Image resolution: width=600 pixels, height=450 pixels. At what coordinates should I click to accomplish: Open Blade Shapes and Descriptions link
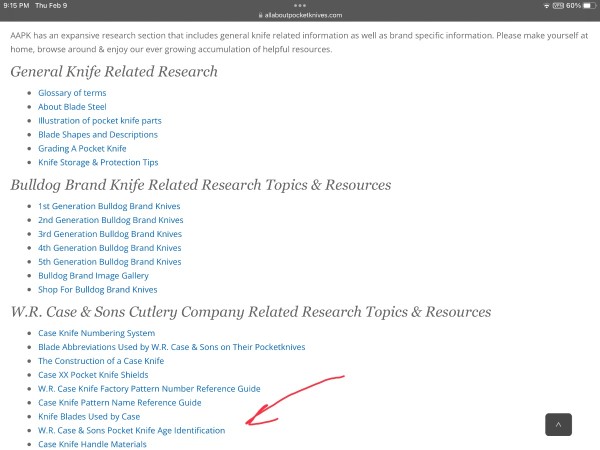(98, 135)
